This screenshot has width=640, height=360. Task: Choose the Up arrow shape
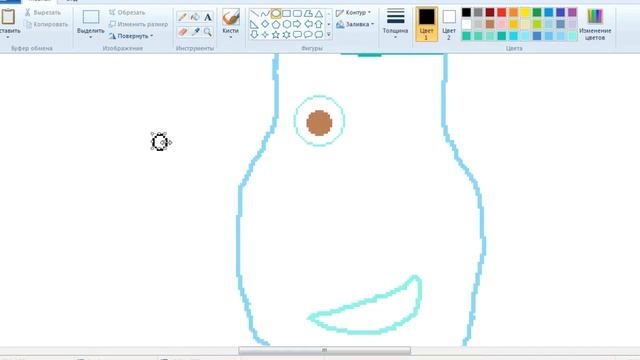tap(319, 24)
